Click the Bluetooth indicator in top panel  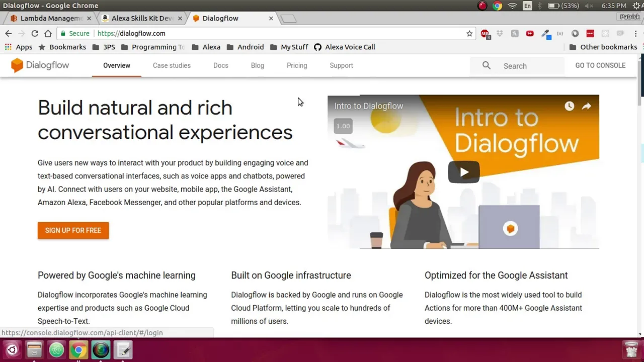[x=540, y=6]
